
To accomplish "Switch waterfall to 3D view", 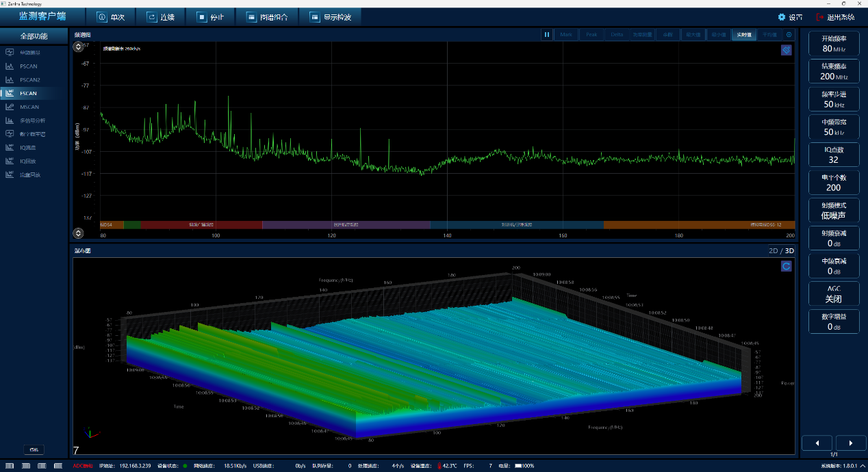I will tap(789, 251).
